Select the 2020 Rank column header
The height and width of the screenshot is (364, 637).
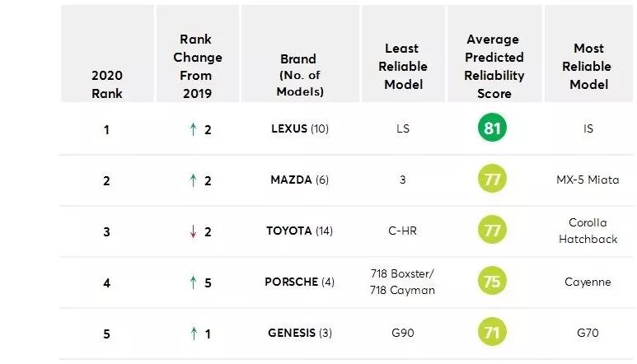tap(106, 83)
